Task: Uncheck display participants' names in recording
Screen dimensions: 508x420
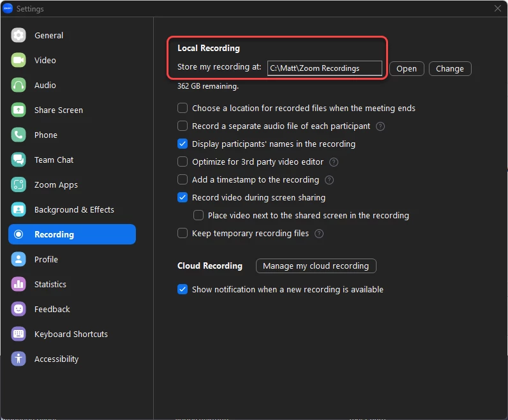Action: tap(183, 144)
